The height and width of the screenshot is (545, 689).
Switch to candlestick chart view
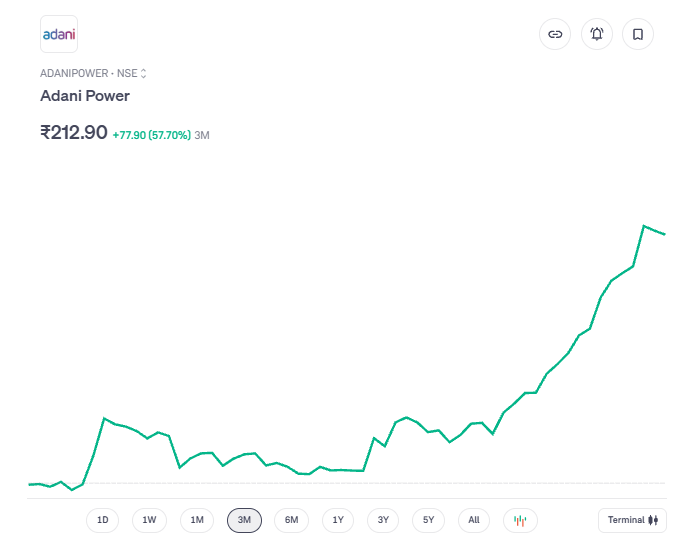[x=520, y=520]
